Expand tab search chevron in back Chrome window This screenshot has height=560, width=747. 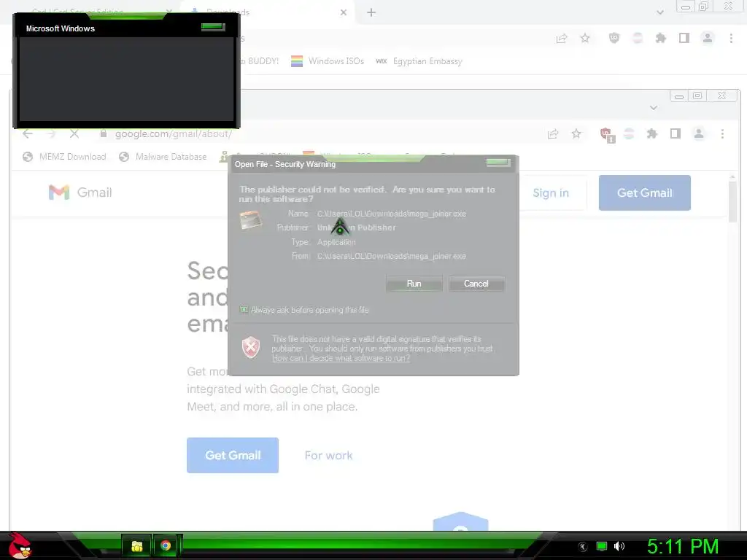[x=659, y=12]
